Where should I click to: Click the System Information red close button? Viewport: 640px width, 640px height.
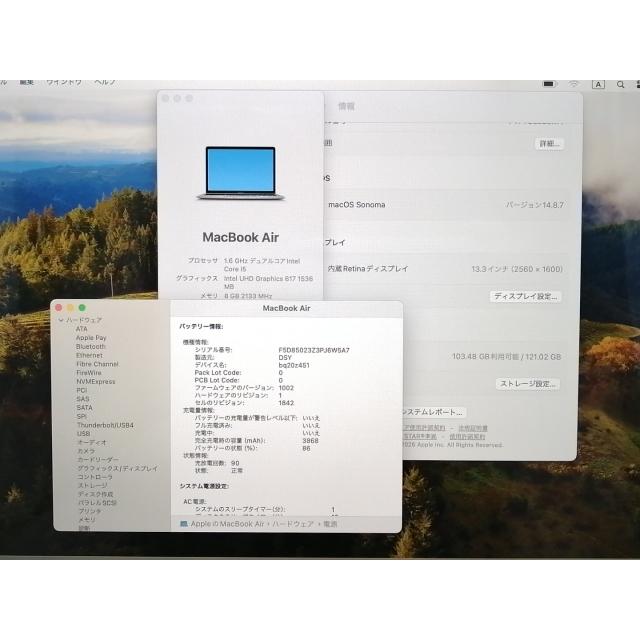(x=59, y=307)
